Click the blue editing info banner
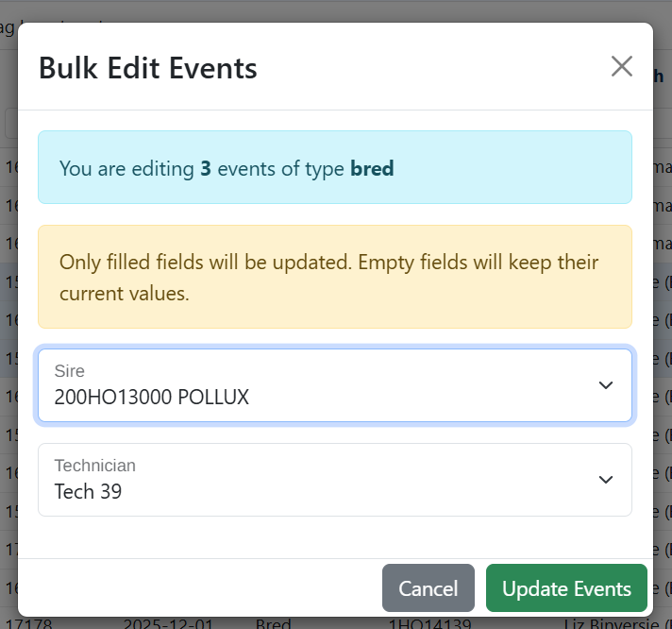 [x=334, y=168]
